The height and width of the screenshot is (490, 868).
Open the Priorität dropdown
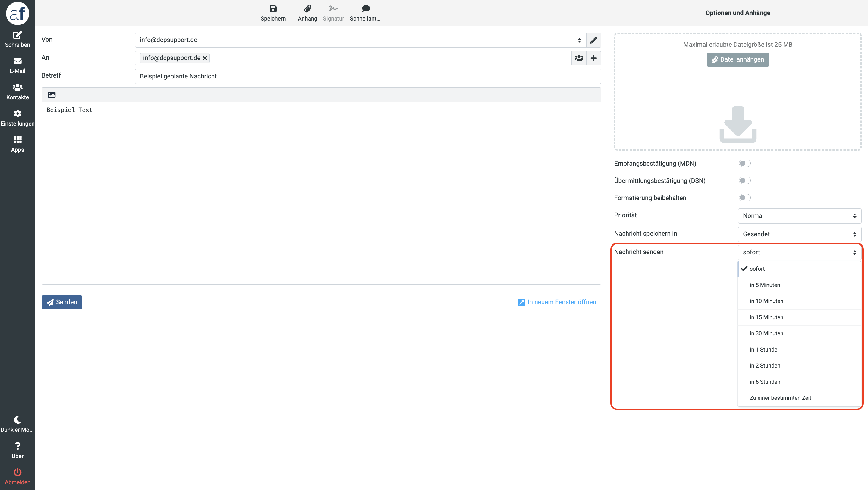point(799,216)
